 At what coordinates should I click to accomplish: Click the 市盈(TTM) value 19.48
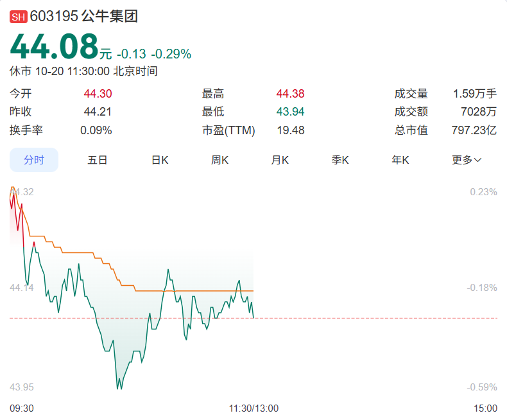[x=290, y=130]
